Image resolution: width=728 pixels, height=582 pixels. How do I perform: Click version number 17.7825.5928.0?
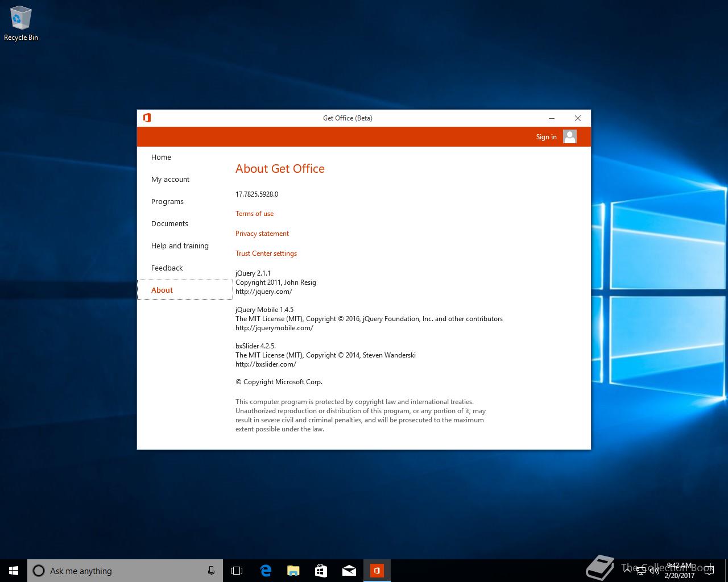[x=257, y=194]
